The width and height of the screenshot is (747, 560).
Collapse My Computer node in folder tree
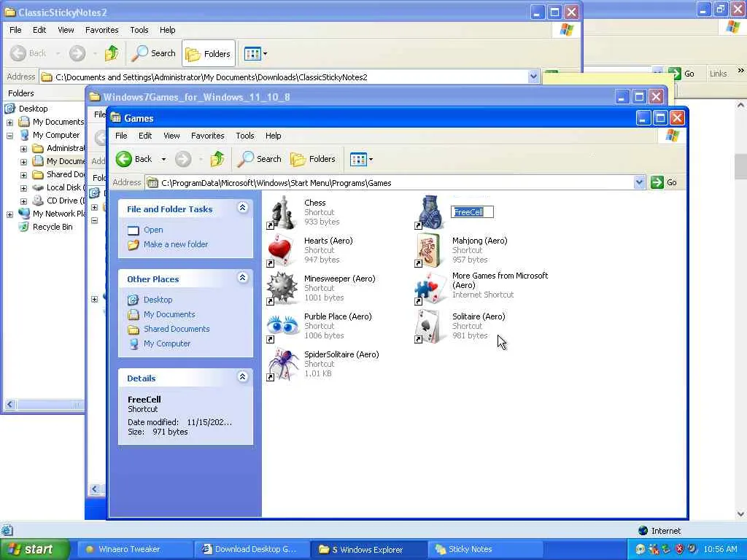point(9,136)
